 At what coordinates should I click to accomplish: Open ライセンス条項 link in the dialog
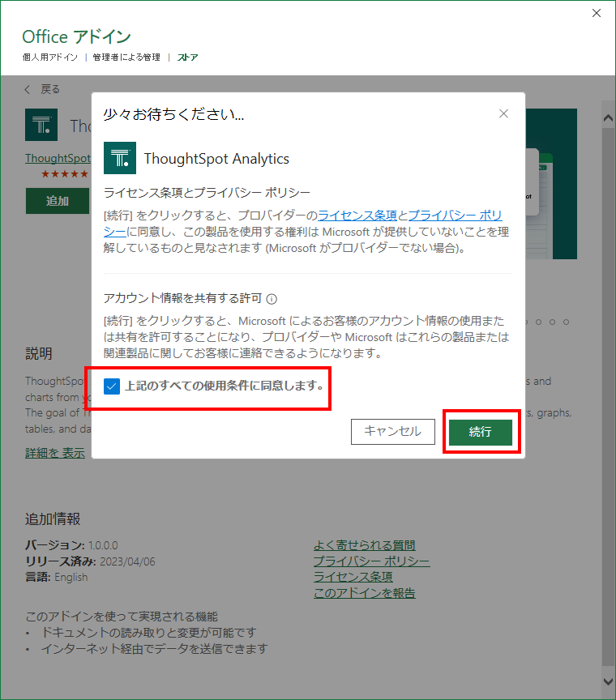point(357,215)
